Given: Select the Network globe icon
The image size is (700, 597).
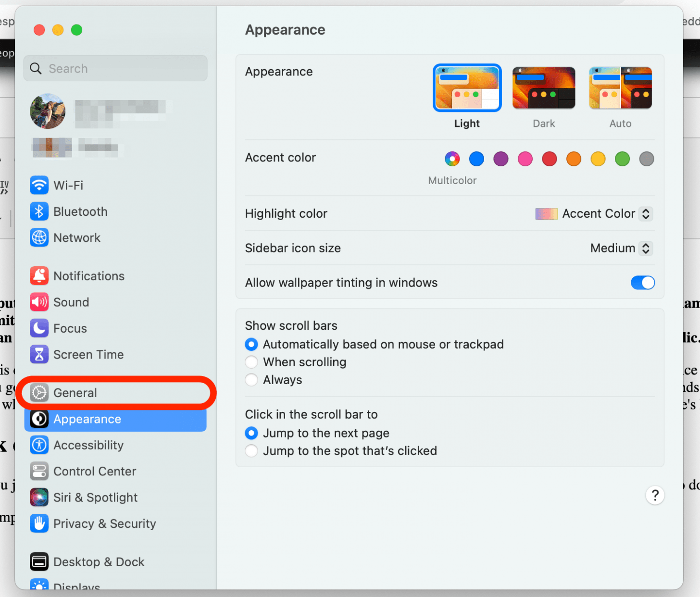Looking at the screenshot, I should tap(39, 237).
